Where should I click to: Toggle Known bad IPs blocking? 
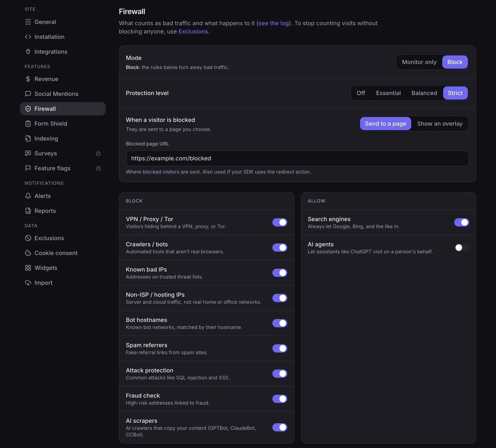(280, 273)
